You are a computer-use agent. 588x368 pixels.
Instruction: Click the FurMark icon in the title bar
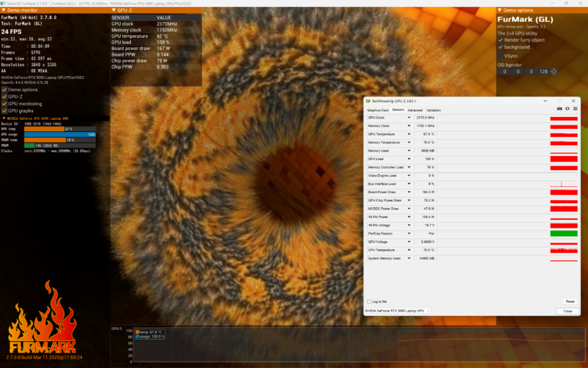click(x=3, y=4)
